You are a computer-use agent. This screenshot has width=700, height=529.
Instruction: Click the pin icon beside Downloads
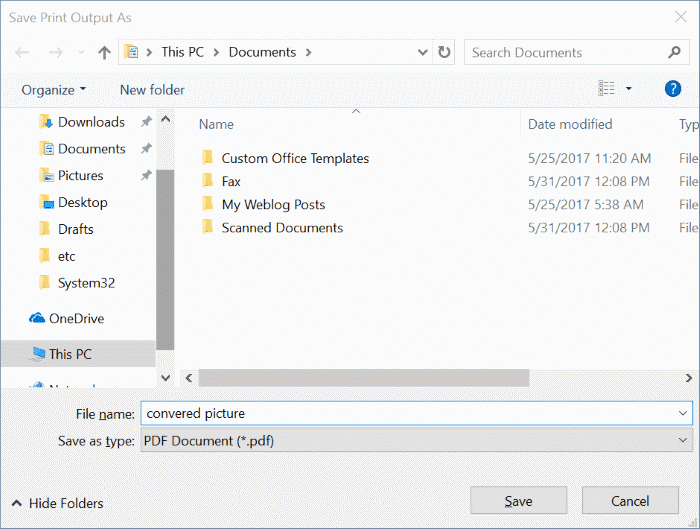pyautogui.click(x=146, y=121)
